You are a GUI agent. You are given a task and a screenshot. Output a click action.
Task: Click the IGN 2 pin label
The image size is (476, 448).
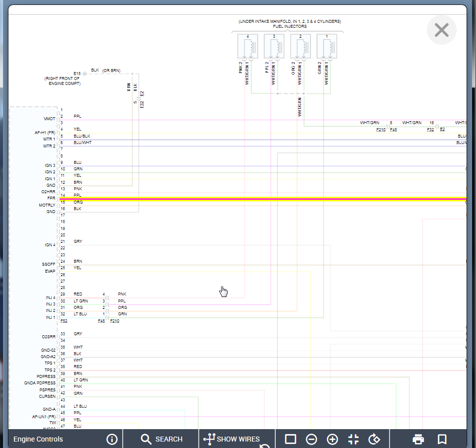tap(50, 172)
